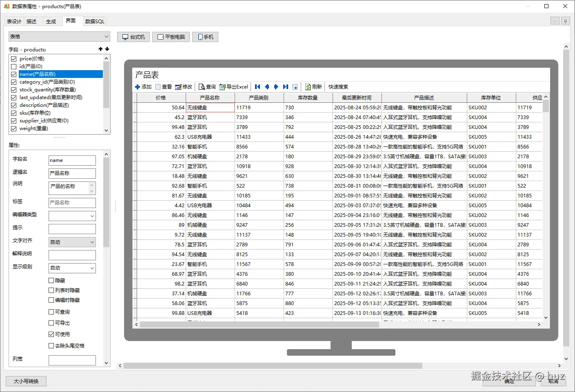Click the table cell with price 50.64
The width and height of the screenshot is (575, 392).
pos(161,108)
